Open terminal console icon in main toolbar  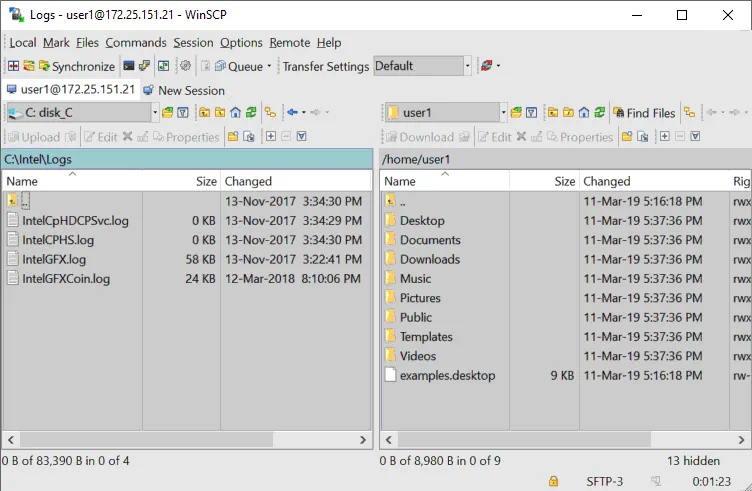[x=129, y=66]
